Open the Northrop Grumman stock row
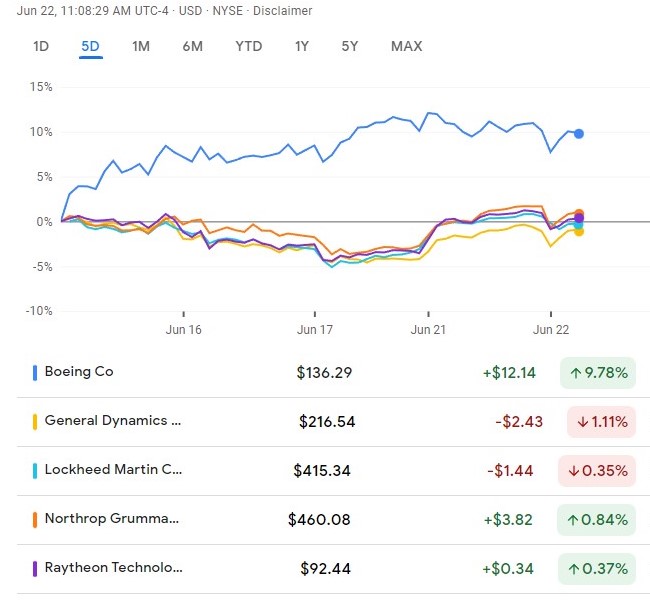 tap(112, 519)
